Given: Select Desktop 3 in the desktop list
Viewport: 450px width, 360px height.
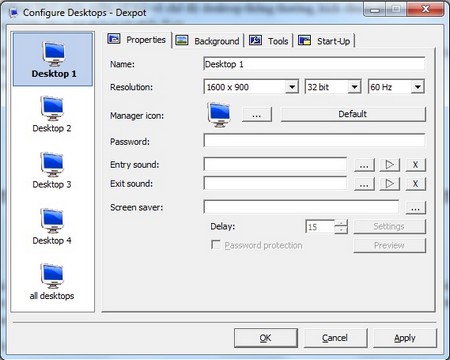Looking at the screenshot, I should click(x=52, y=170).
